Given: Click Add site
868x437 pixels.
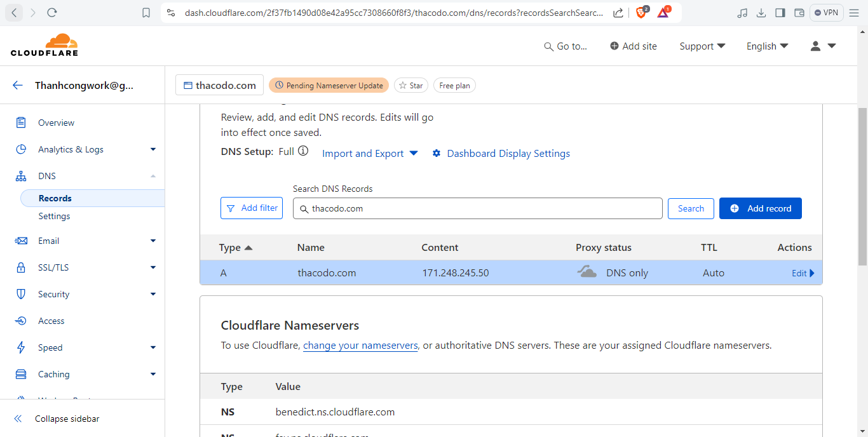Looking at the screenshot, I should (x=634, y=46).
